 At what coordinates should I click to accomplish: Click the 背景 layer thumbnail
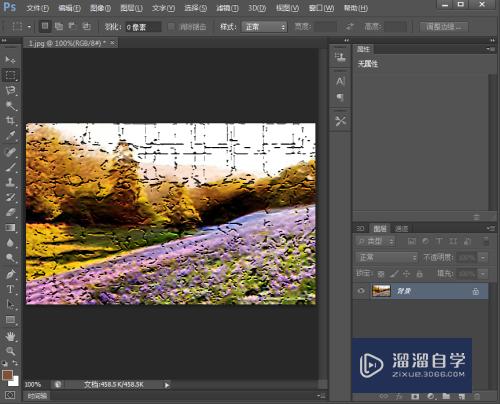click(381, 291)
